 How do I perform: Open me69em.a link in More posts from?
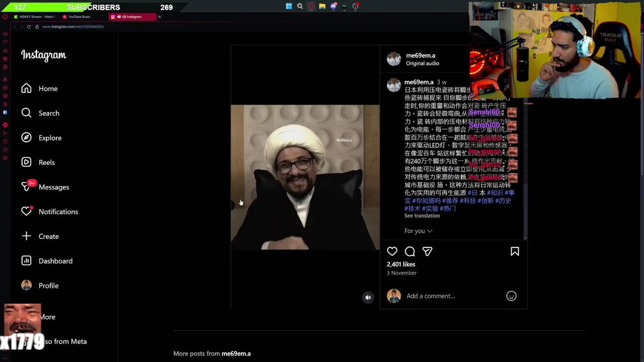(x=236, y=353)
